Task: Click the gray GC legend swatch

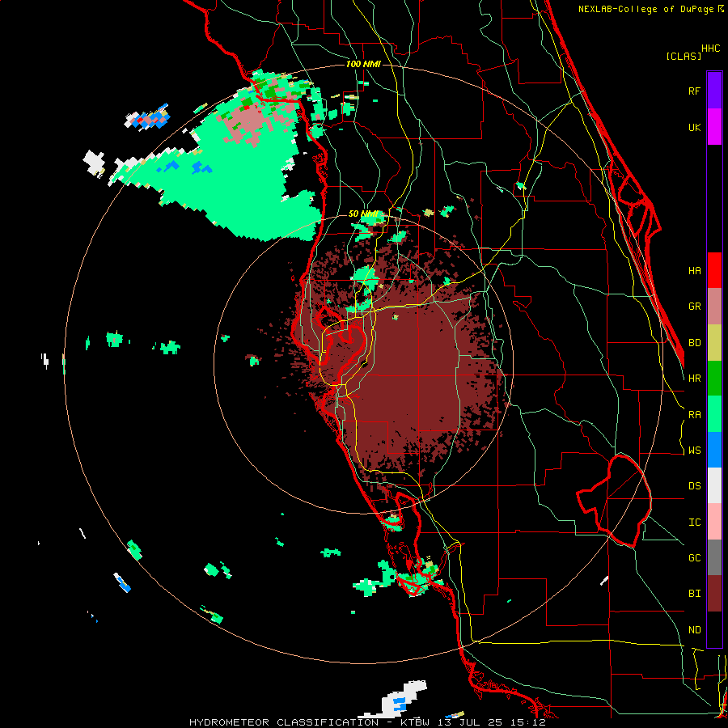Action: pyautogui.click(x=714, y=557)
